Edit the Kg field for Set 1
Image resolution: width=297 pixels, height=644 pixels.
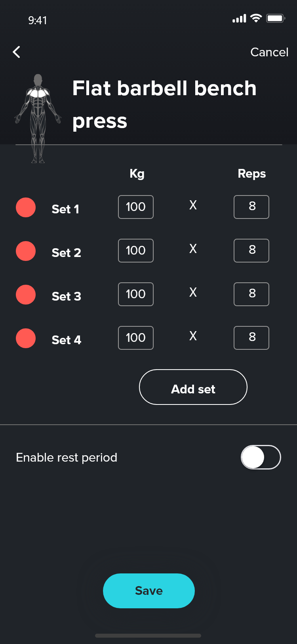pyautogui.click(x=136, y=207)
